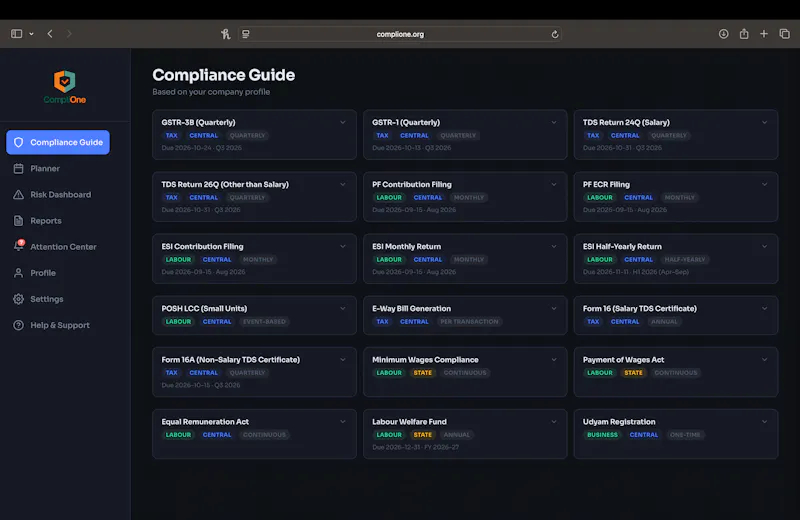Click the Attention Center bell icon
This screenshot has width=800, height=520.
click(x=18, y=246)
